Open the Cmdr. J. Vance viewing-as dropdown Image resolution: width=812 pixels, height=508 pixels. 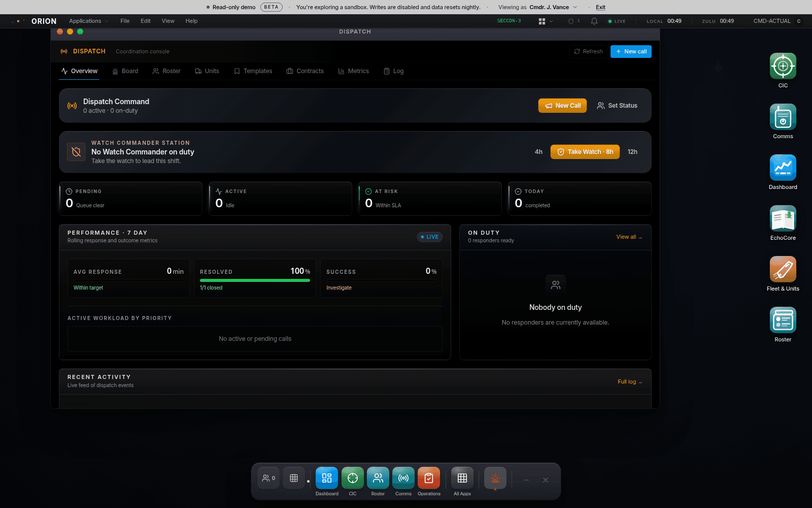tap(553, 7)
